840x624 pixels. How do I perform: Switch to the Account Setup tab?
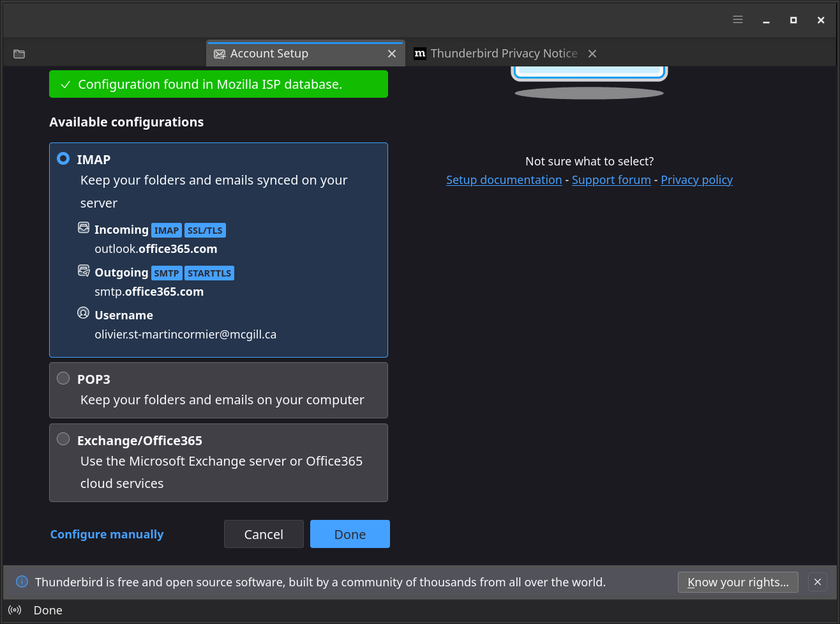click(x=306, y=54)
